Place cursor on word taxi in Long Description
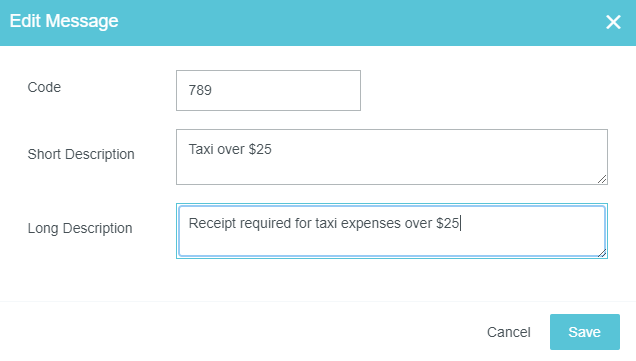Image resolution: width=636 pixels, height=361 pixels. 326,223
